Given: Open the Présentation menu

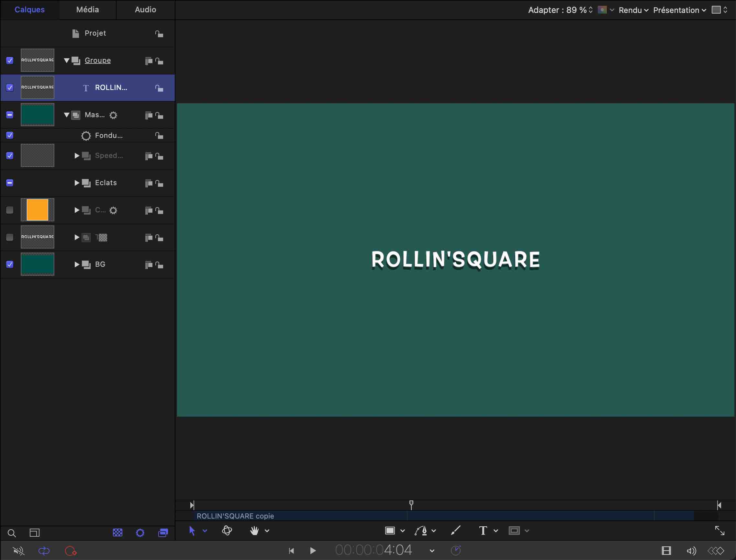Looking at the screenshot, I should tap(679, 10).
